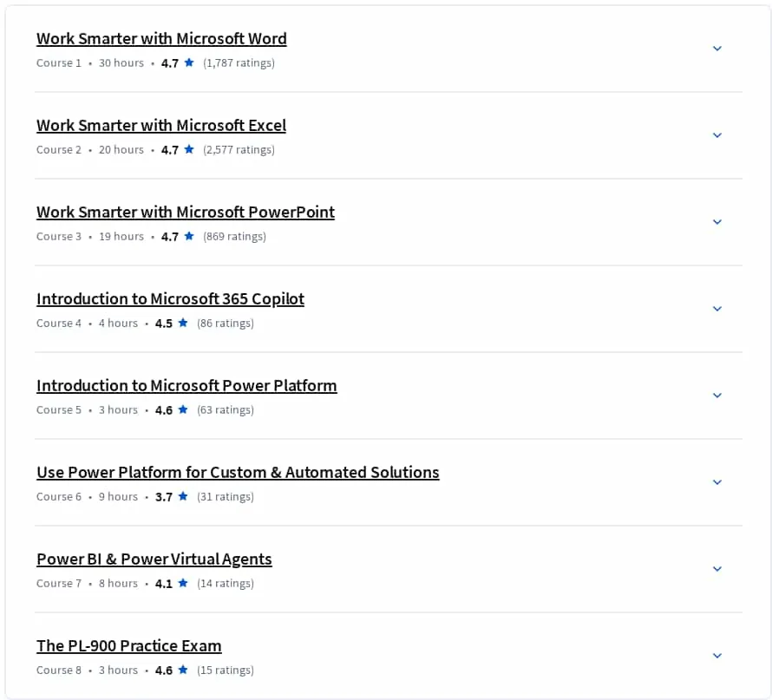Open the Introduction to Microsoft Power Platform link

pyautogui.click(x=186, y=385)
